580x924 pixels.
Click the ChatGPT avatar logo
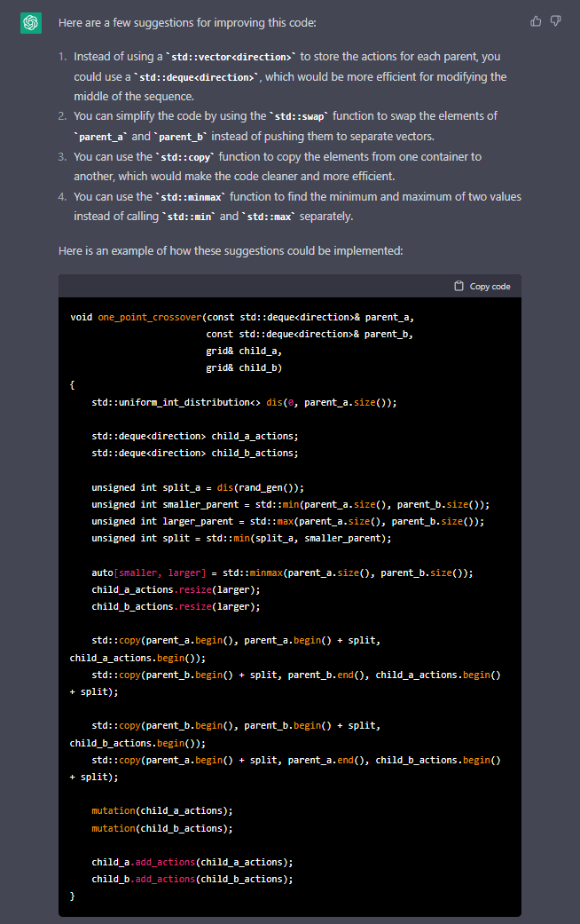[31, 23]
